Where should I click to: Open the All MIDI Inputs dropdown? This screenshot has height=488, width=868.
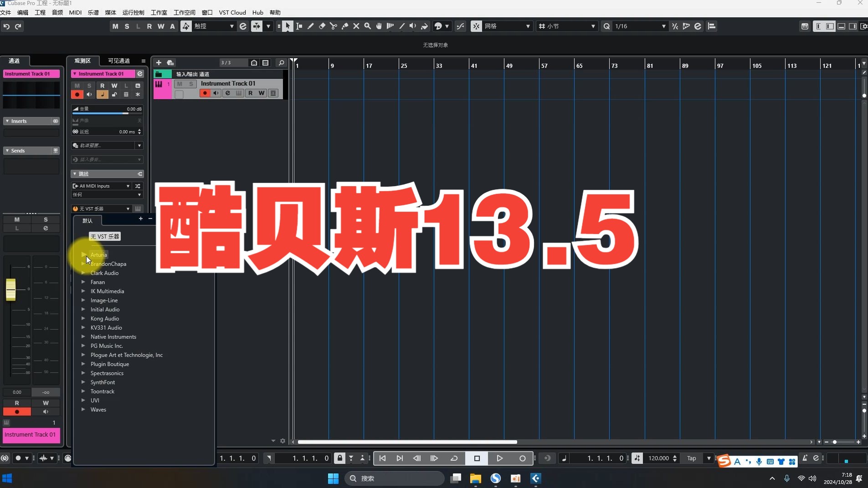coord(101,186)
